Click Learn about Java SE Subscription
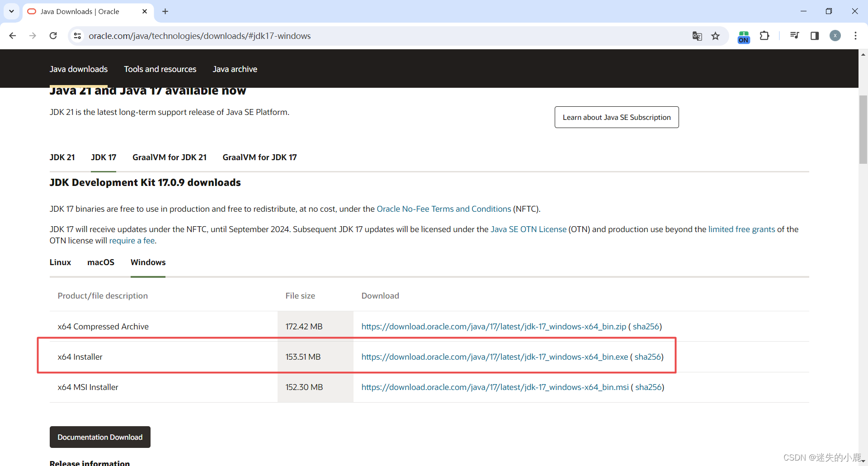Screen dimensions: 868x466 [x=617, y=117]
